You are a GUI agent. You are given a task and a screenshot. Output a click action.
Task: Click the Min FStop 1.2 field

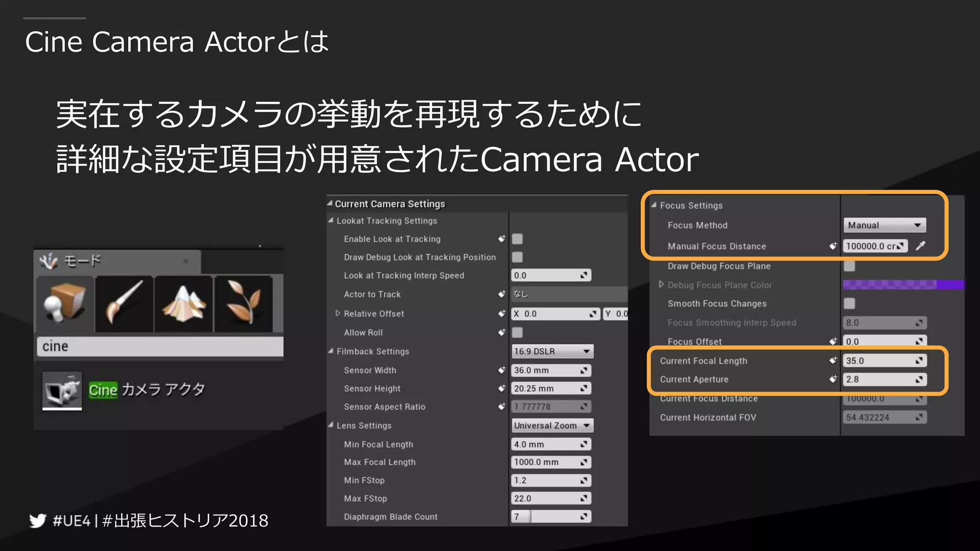(x=551, y=480)
